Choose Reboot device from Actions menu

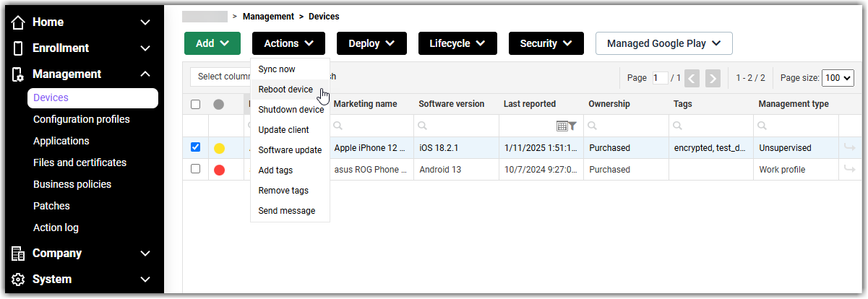[x=291, y=90]
